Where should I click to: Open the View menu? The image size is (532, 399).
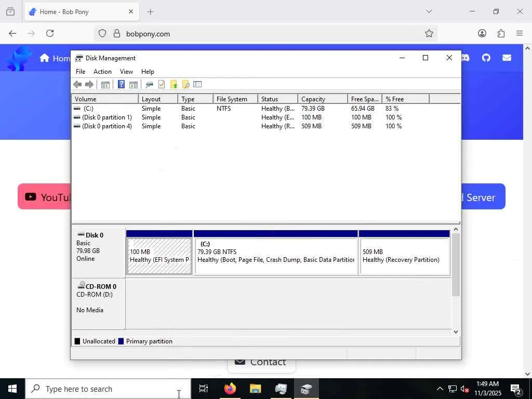tap(126, 72)
